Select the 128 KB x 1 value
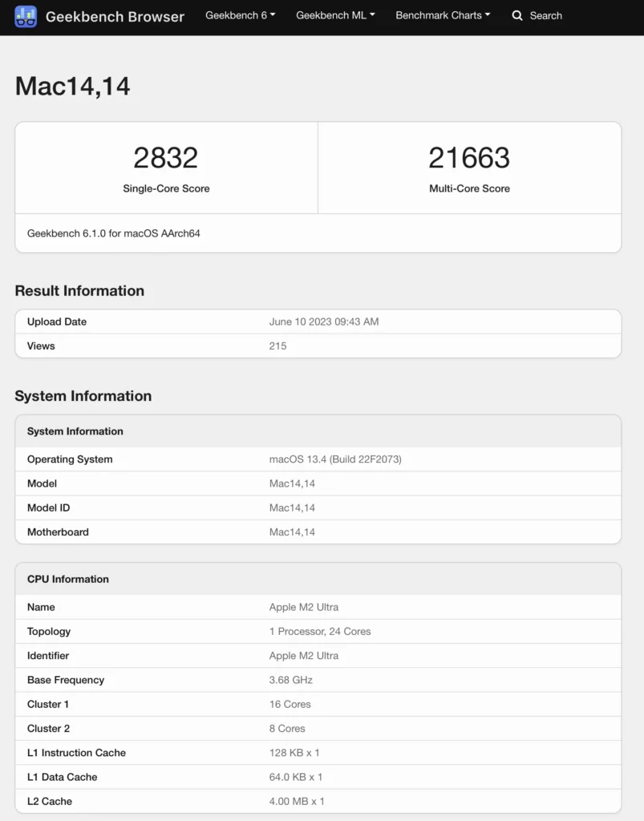644x821 pixels. point(294,753)
